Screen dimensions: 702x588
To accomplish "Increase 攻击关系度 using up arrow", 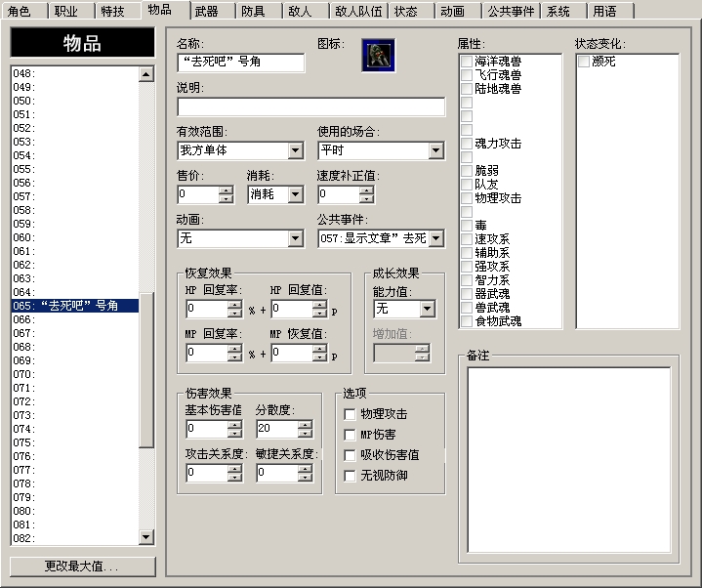I will [234, 468].
